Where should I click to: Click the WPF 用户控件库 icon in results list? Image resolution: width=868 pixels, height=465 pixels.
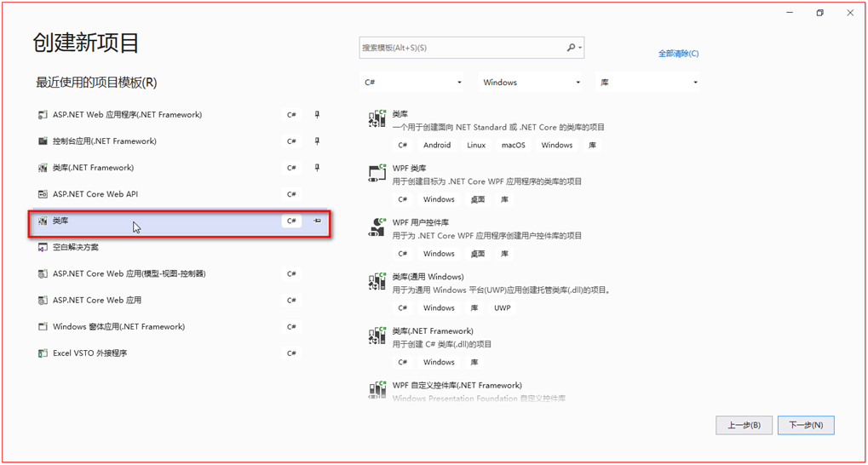[377, 227]
